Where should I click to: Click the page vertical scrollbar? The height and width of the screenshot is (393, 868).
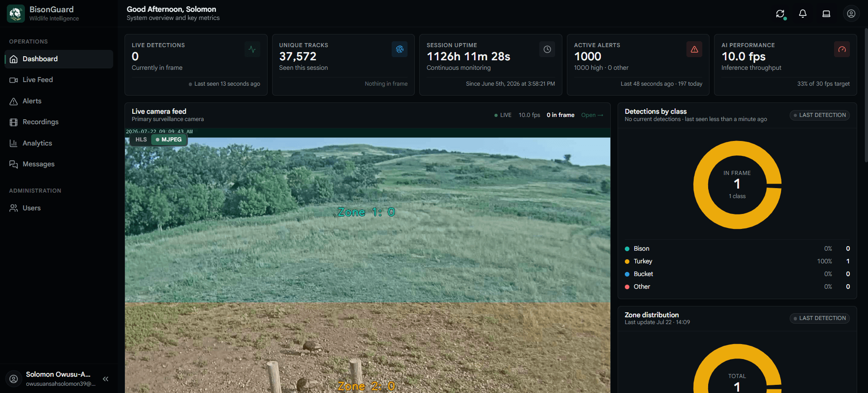(x=866, y=95)
